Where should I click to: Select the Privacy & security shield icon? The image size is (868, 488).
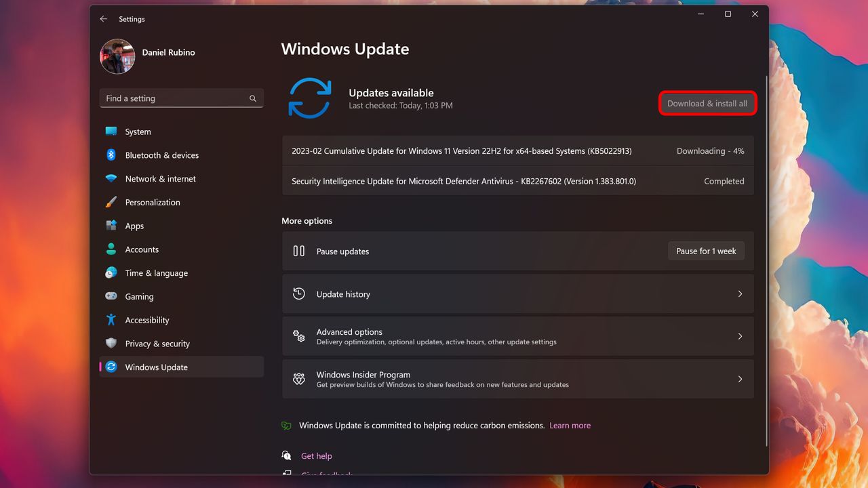click(111, 344)
